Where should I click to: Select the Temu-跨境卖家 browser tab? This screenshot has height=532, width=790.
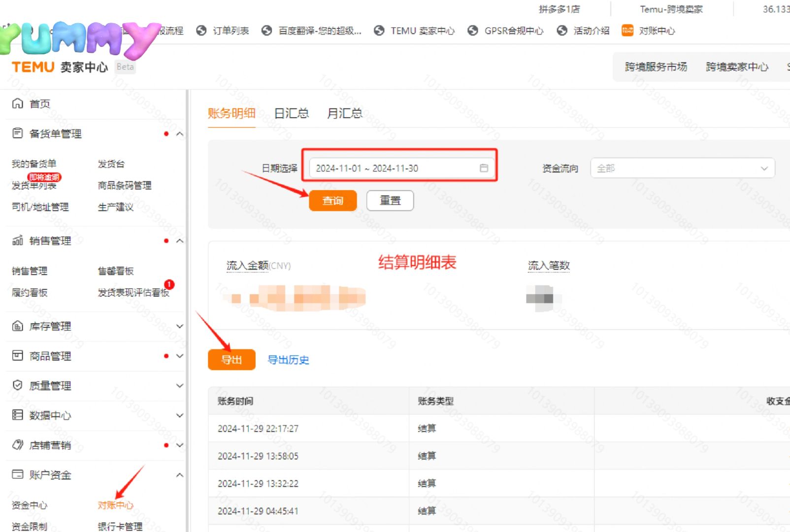[x=671, y=9]
